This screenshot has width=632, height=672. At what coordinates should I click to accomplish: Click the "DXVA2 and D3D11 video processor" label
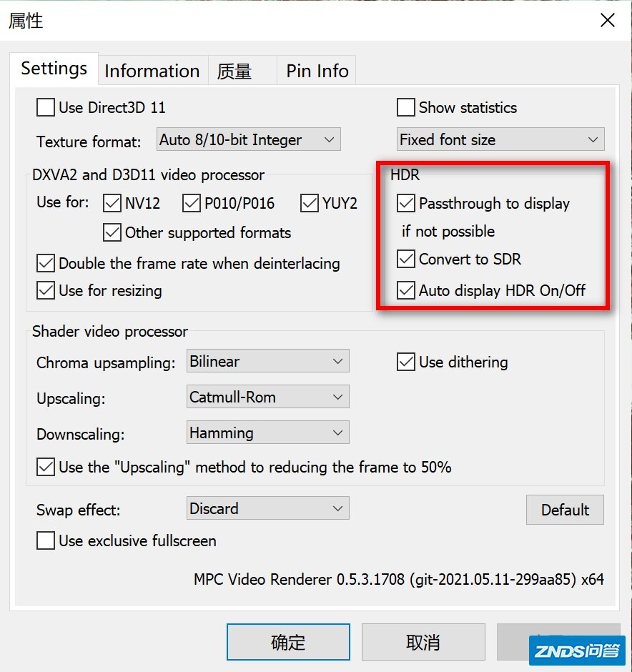(148, 175)
